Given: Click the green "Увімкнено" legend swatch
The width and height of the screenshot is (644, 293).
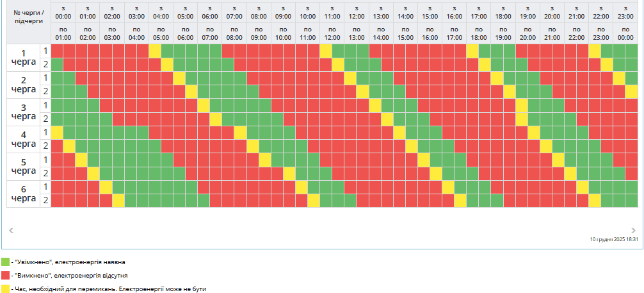Looking at the screenshot, I should (5, 262).
